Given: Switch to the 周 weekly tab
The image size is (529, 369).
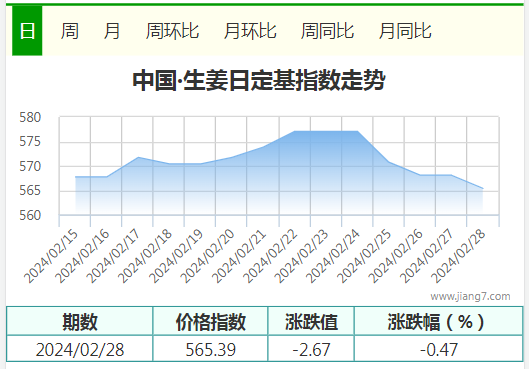Looking at the screenshot, I should [69, 31].
